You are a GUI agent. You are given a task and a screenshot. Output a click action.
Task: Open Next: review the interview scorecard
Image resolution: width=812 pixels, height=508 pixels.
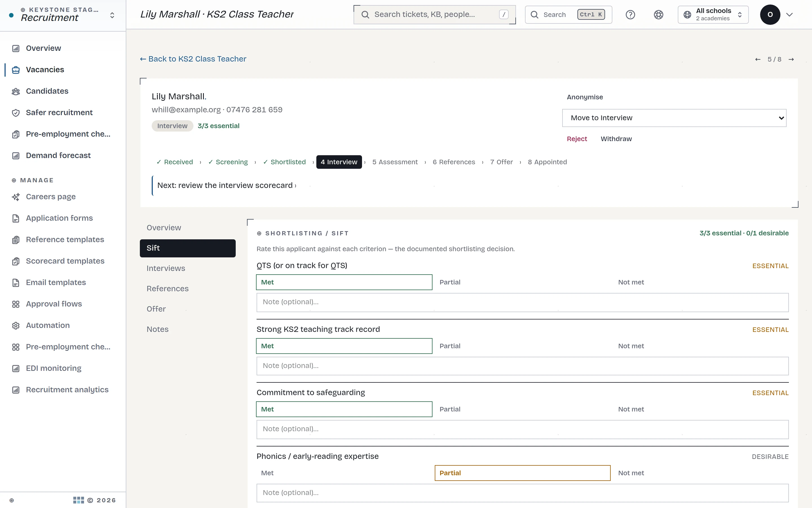(x=226, y=185)
